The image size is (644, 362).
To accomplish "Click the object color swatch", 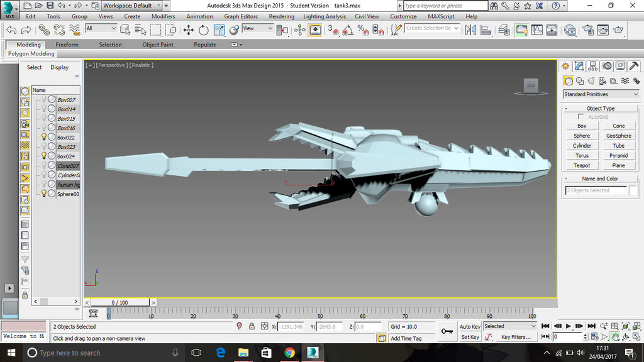I will (634, 190).
